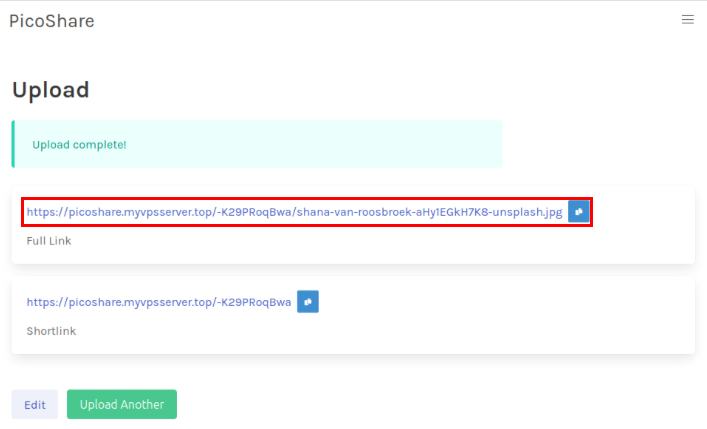This screenshot has height=429, width=707.
Task: Click the Upload Another button
Action: (x=122, y=405)
